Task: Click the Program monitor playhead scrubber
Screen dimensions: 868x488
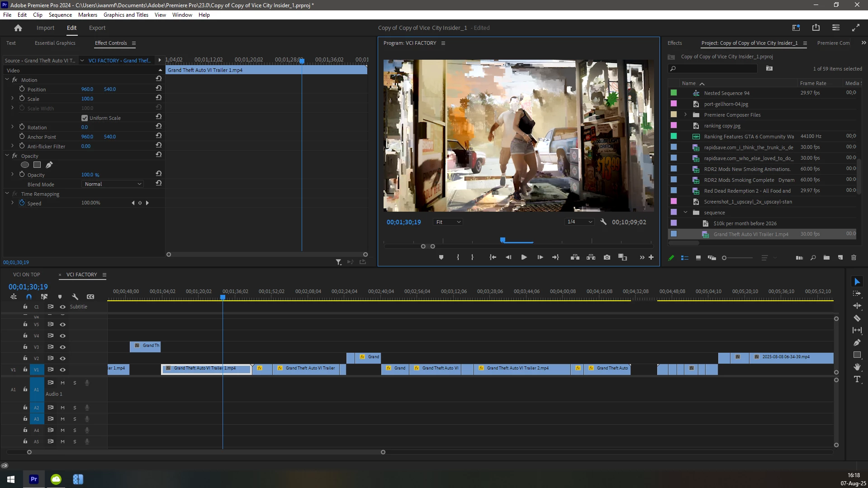Action: pos(503,240)
